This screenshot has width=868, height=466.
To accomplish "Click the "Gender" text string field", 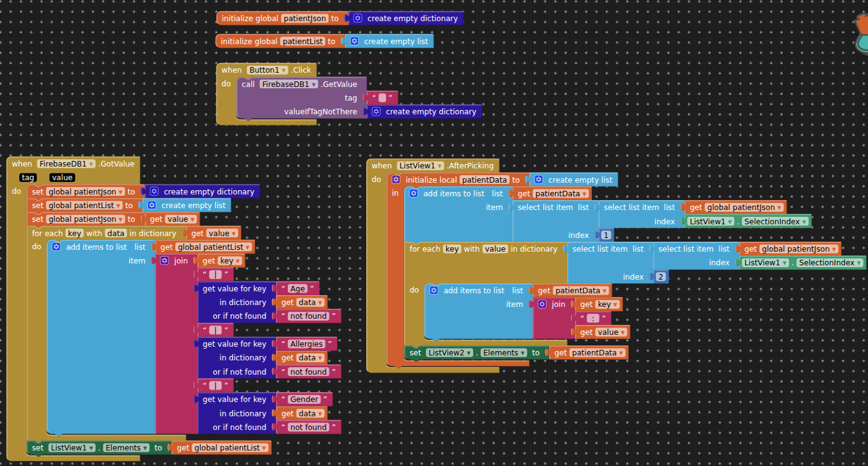I will point(304,400).
